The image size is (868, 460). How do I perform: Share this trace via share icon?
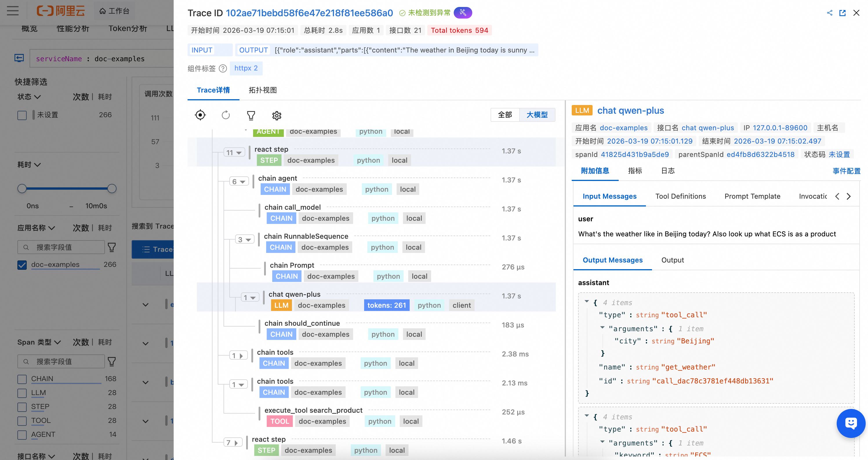[830, 13]
